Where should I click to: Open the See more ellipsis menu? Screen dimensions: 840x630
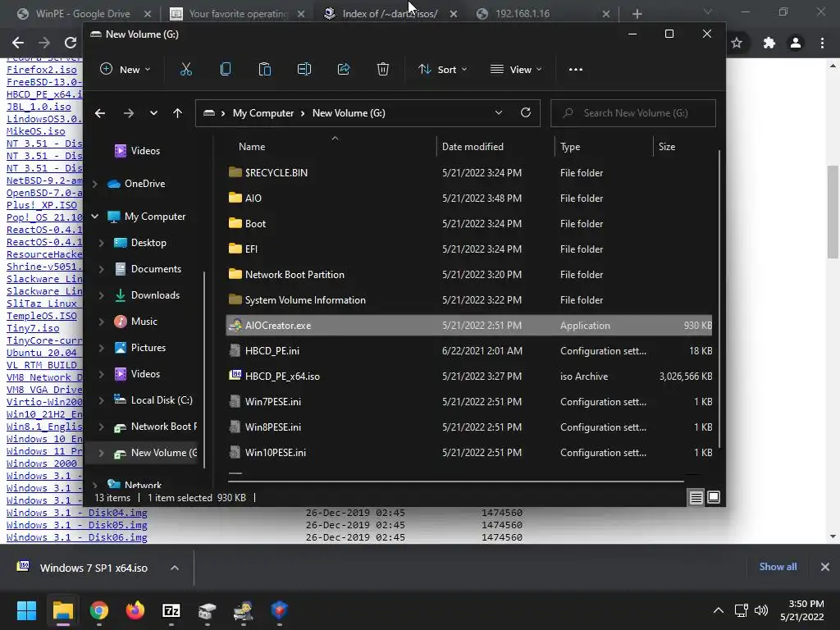(575, 69)
